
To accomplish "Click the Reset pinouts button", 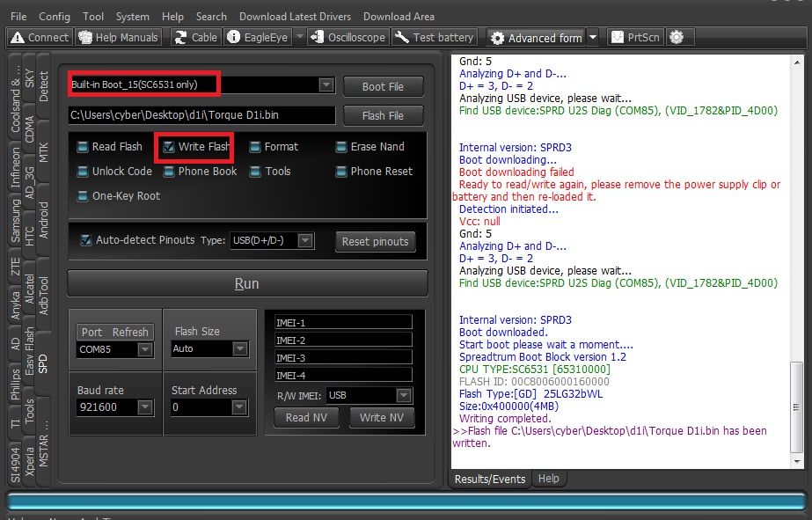I will 376,242.
